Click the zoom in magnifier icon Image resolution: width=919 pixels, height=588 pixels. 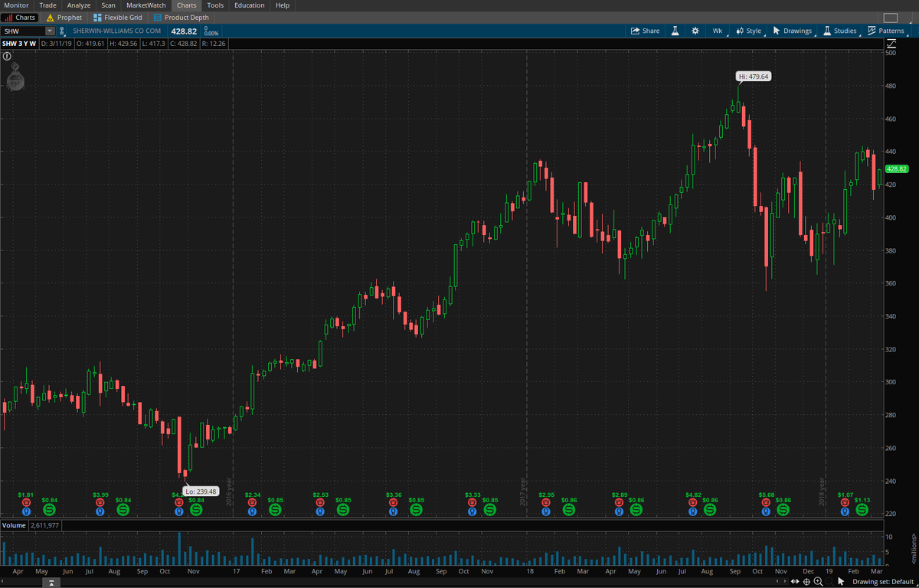coord(819,582)
